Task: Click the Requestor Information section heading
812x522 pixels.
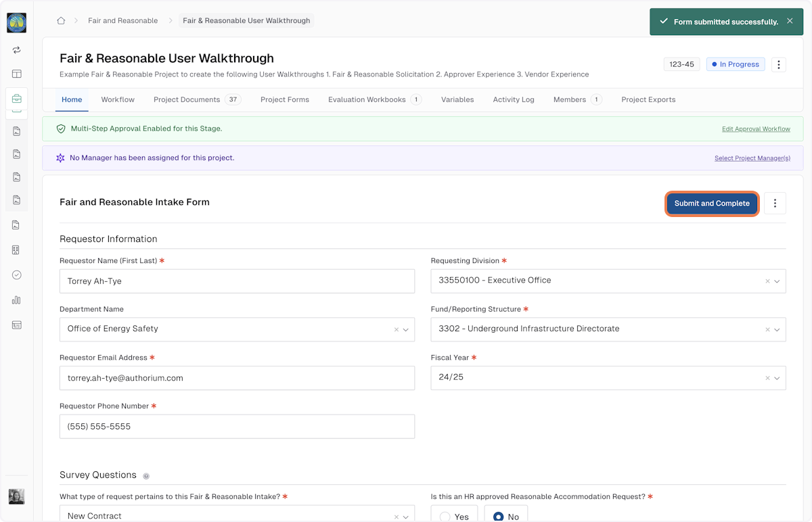Action: pyautogui.click(x=108, y=239)
